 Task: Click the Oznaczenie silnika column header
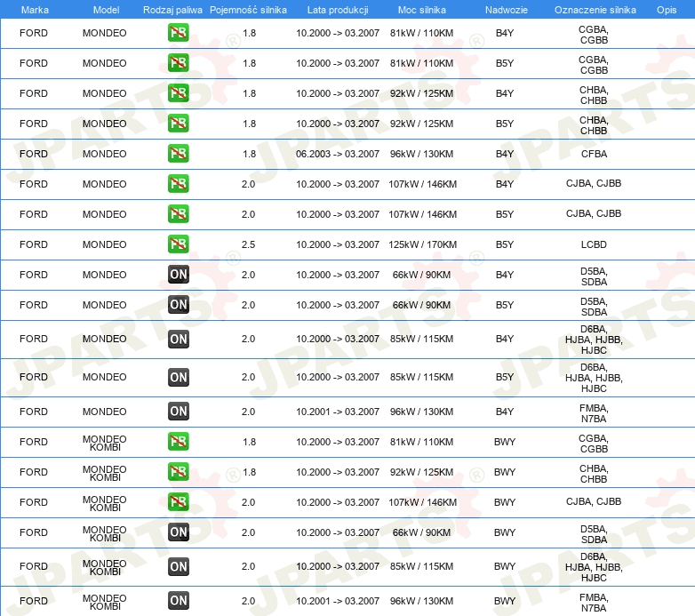pos(595,10)
